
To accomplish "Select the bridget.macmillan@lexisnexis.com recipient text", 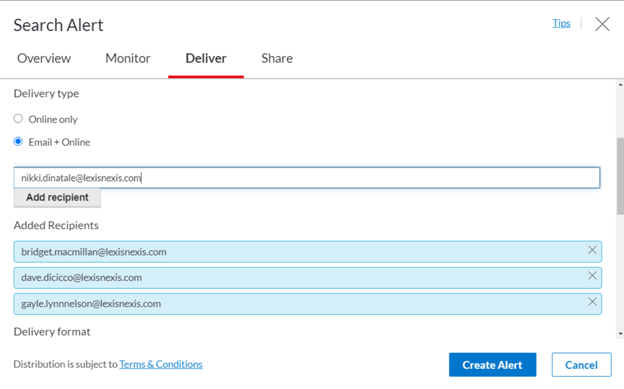I will (x=94, y=252).
